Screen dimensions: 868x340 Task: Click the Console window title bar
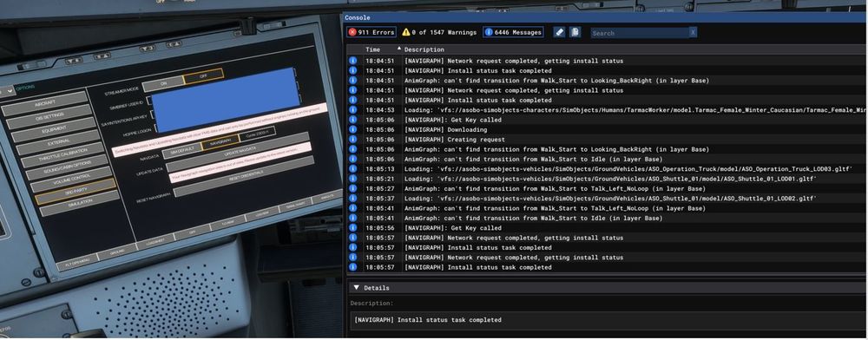(x=604, y=17)
